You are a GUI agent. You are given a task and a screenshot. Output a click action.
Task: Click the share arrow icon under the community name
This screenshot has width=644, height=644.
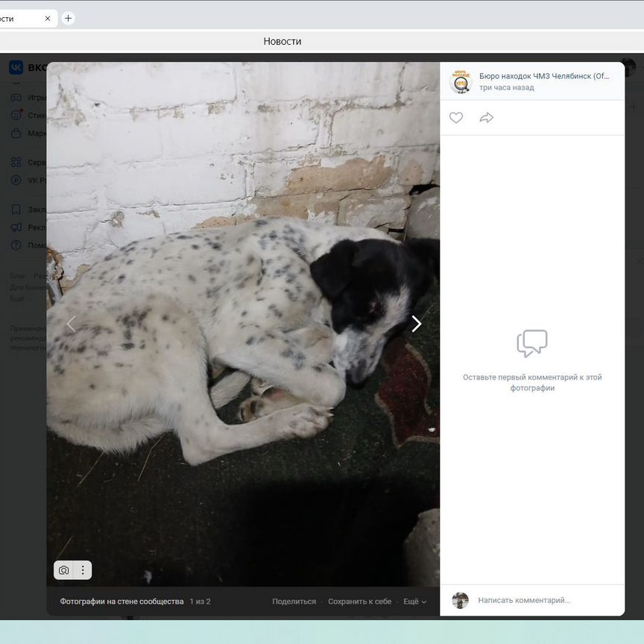pyautogui.click(x=487, y=118)
